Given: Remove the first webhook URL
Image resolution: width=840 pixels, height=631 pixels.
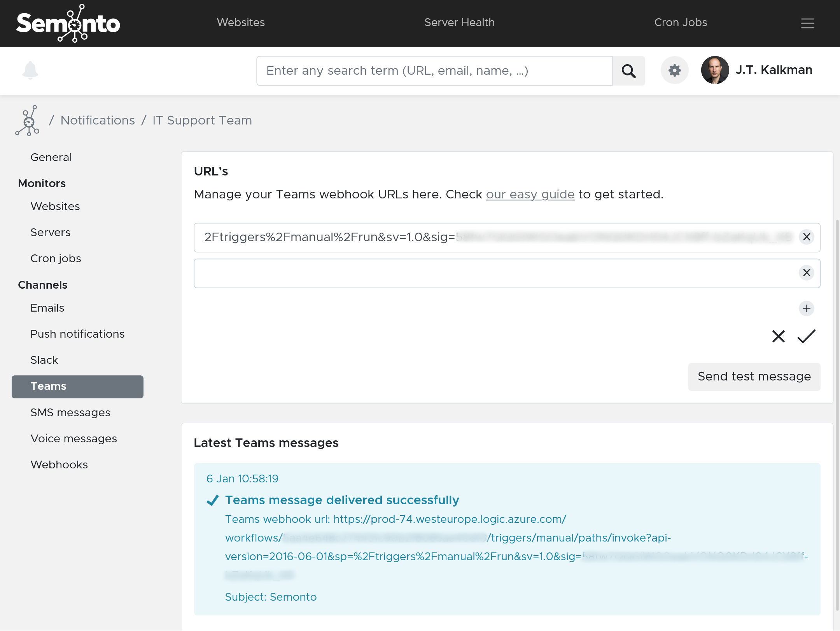Looking at the screenshot, I should (807, 237).
